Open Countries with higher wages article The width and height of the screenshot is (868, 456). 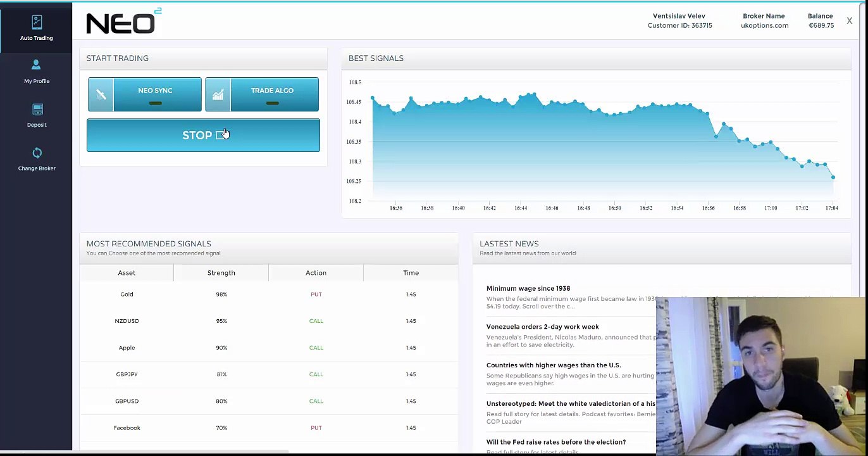[x=554, y=365]
